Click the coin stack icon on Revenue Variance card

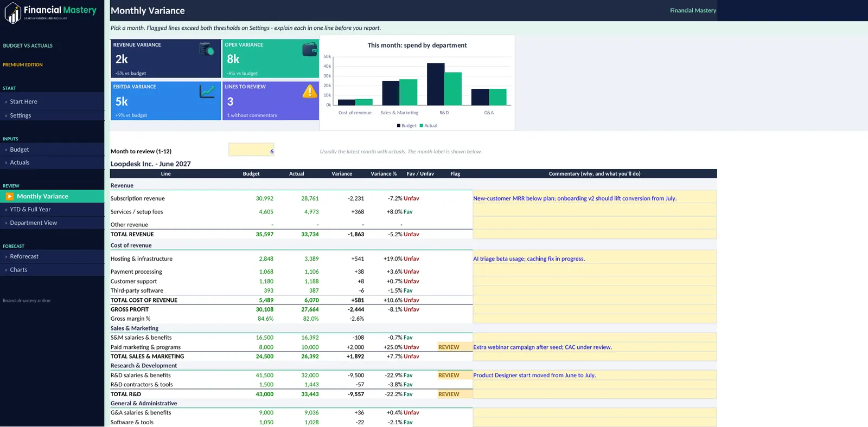pos(207,49)
